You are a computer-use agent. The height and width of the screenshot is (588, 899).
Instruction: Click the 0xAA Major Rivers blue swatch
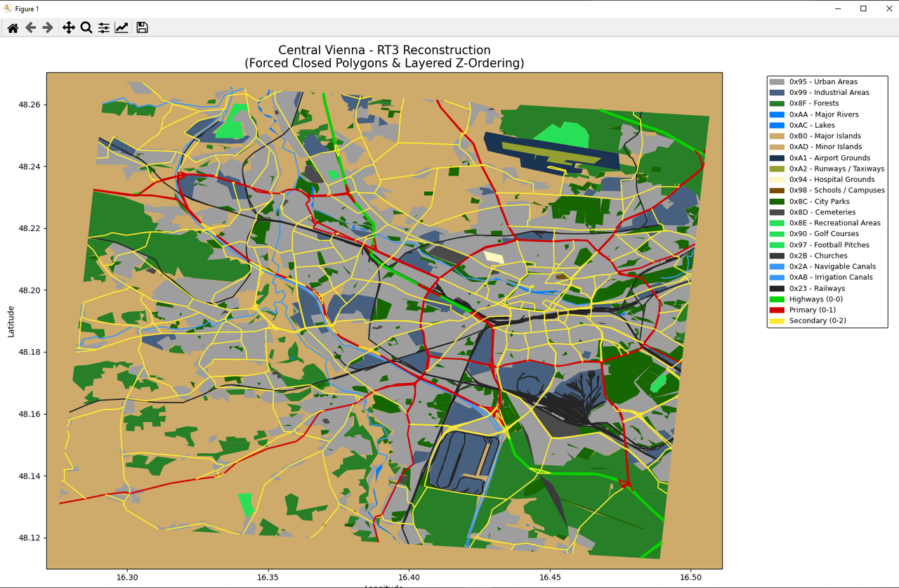pos(777,115)
